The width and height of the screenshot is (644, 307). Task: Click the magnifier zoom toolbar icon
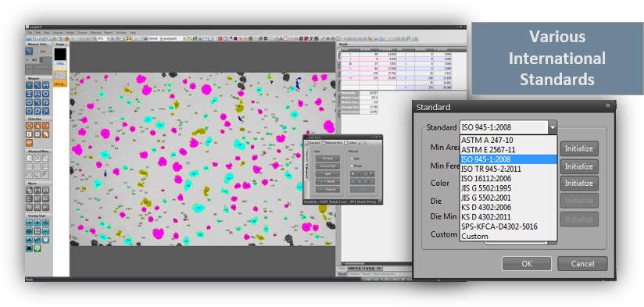(95, 38)
